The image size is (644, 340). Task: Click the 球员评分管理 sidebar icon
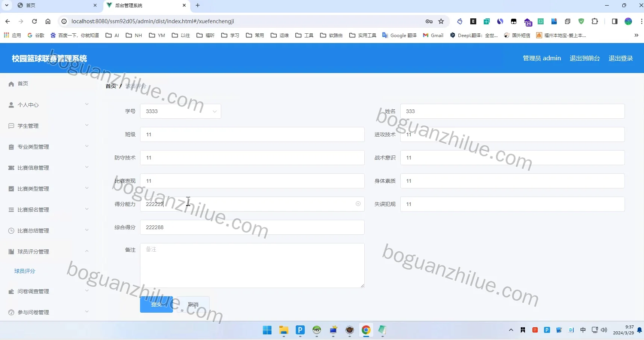point(11,252)
